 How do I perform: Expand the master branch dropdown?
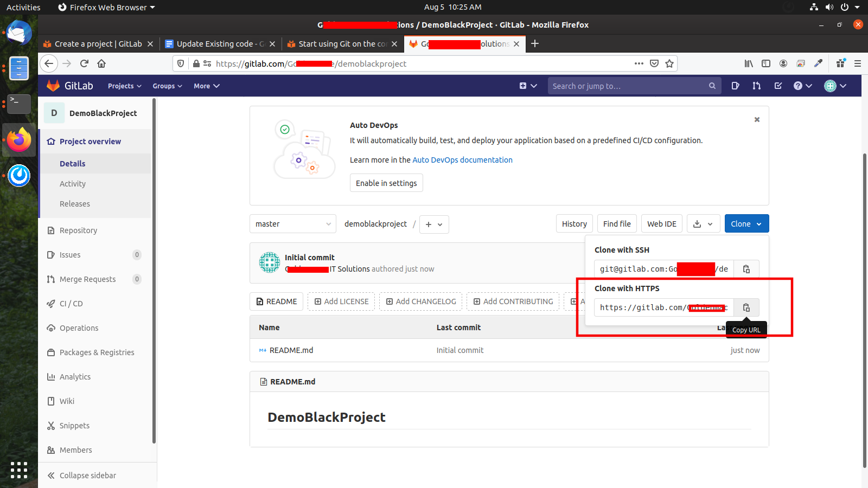(293, 224)
